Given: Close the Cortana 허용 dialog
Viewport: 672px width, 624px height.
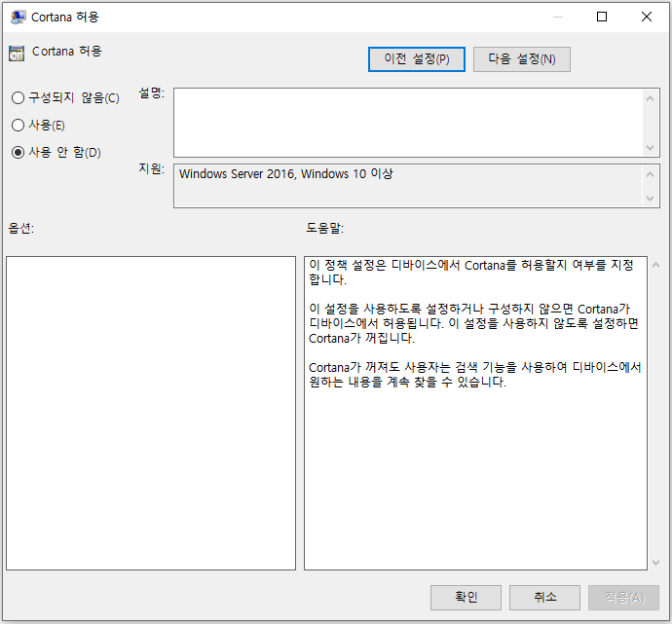Looking at the screenshot, I should tap(647, 17).
